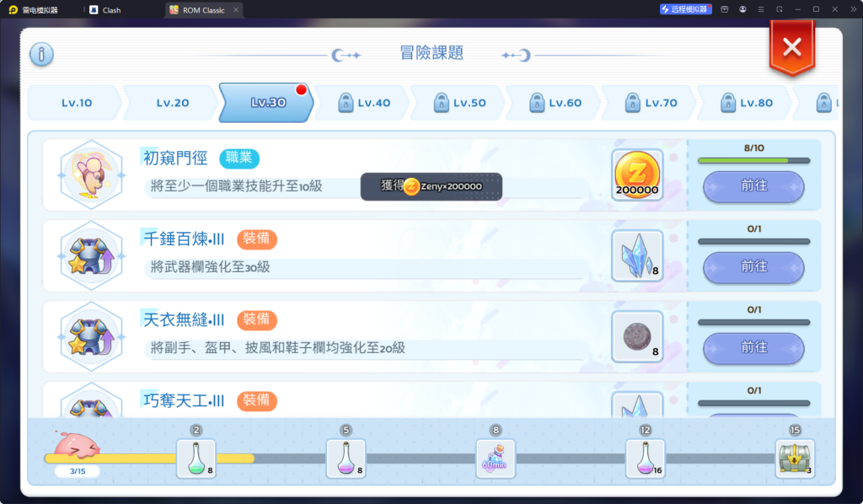Open the emulator hamburger menu in title bar

[761, 9]
